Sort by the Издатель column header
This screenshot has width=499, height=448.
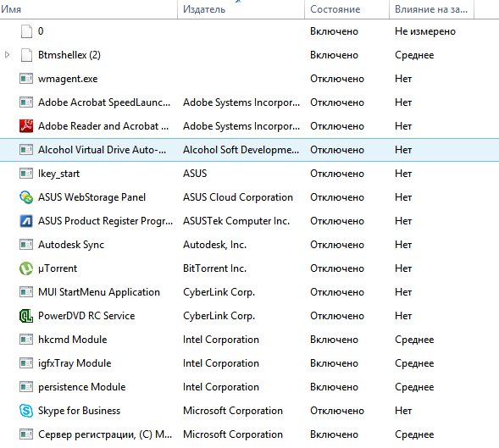click(x=241, y=9)
